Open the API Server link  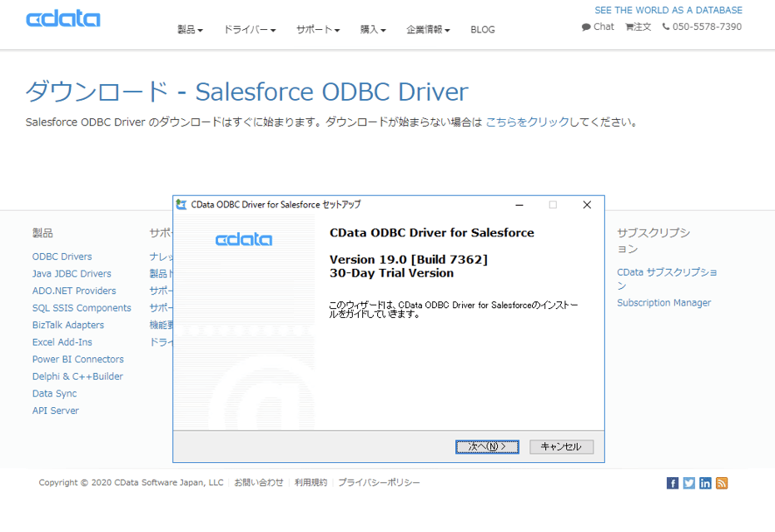pos(55,410)
